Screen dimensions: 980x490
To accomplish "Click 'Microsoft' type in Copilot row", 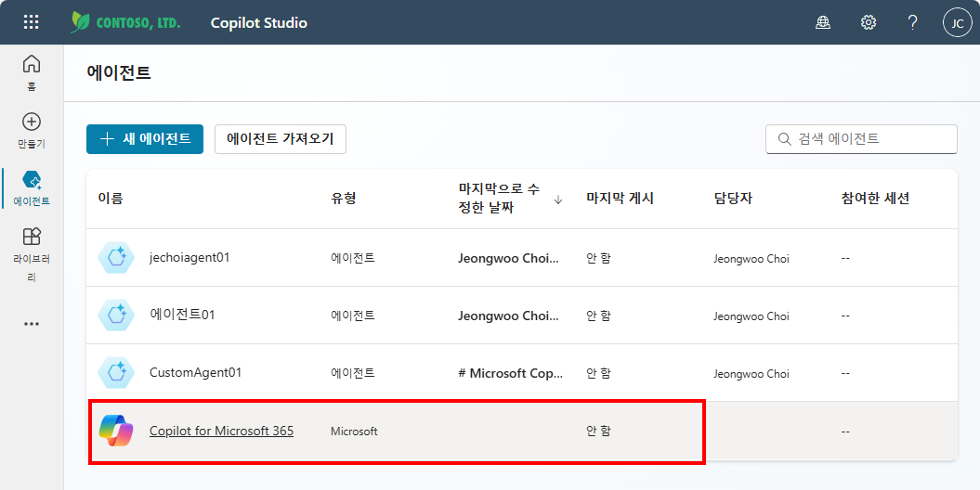I will (354, 432).
